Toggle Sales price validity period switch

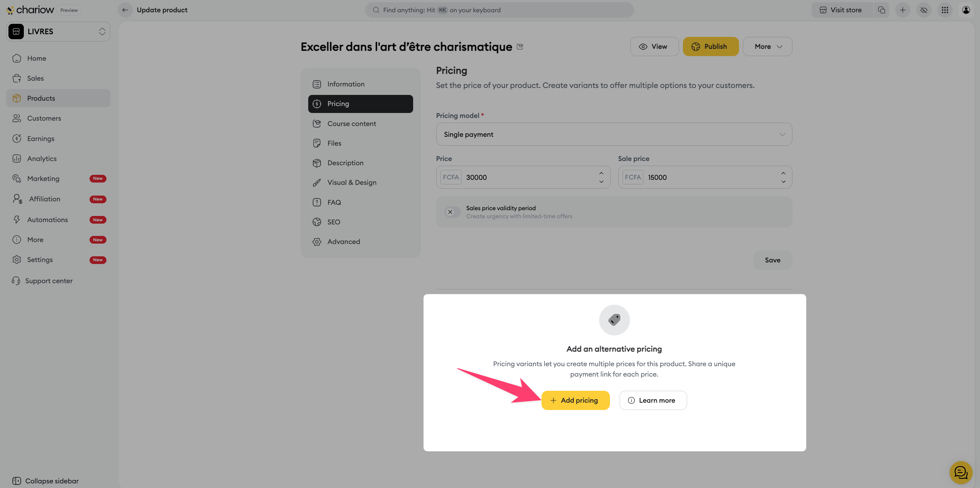click(x=452, y=212)
